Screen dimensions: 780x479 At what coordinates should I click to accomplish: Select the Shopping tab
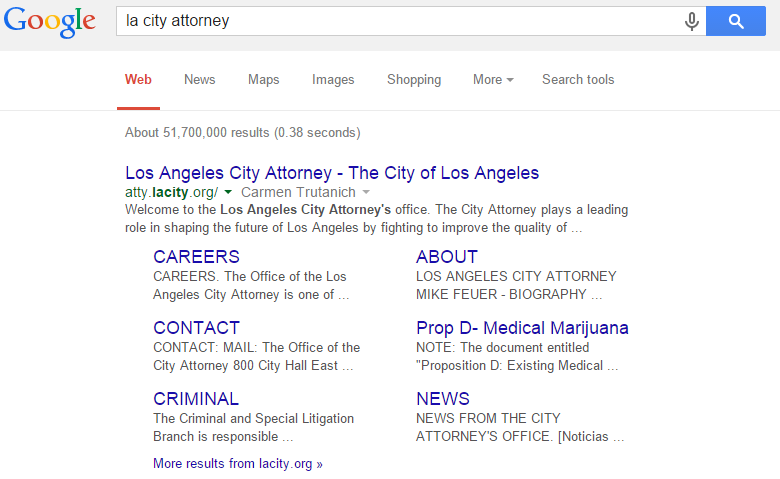tap(414, 80)
